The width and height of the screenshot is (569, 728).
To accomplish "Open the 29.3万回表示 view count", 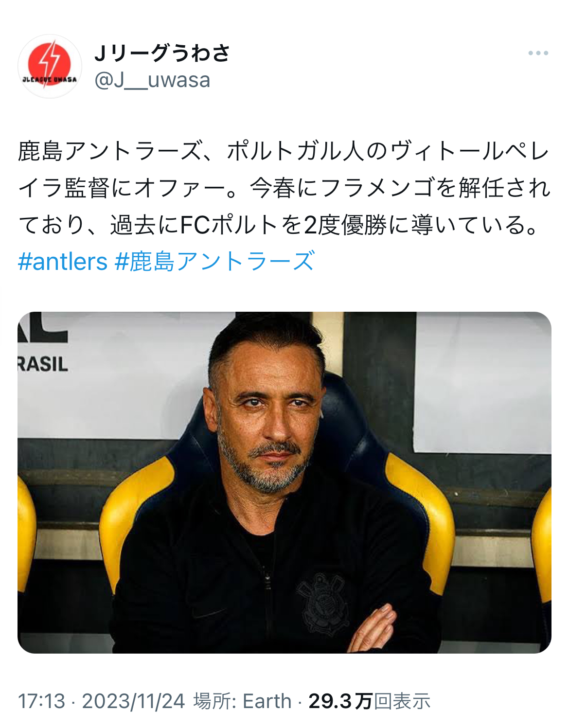I will point(370,701).
